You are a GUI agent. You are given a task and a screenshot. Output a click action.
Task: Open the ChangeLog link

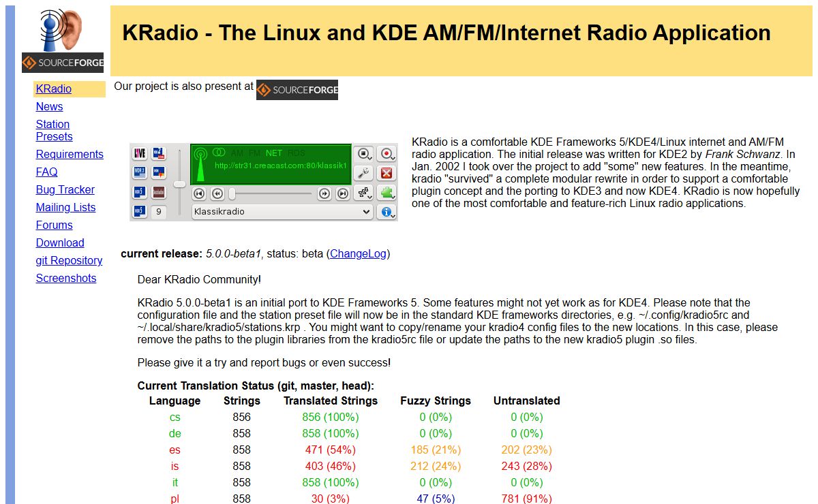point(358,254)
